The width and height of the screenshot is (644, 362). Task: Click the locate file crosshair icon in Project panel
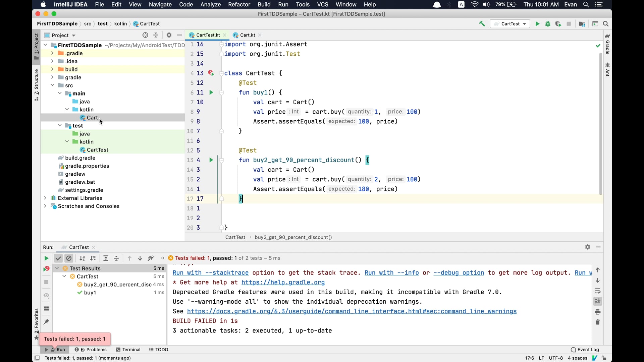point(145,35)
